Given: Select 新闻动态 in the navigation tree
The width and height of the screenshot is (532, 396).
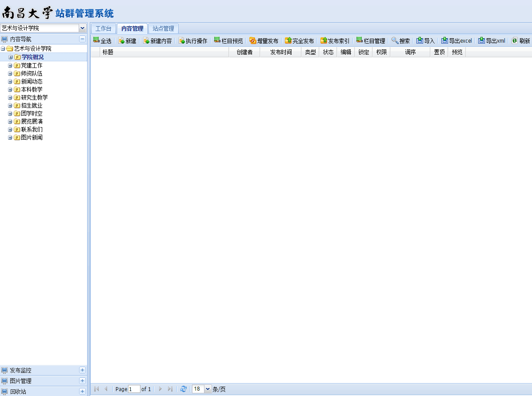Looking at the screenshot, I should (32, 81).
